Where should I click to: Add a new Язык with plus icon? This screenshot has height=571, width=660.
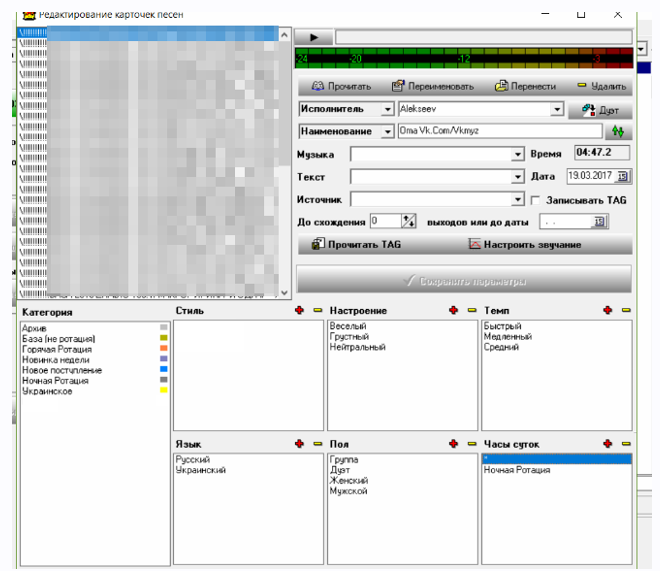pyautogui.click(x=299, y=444)
